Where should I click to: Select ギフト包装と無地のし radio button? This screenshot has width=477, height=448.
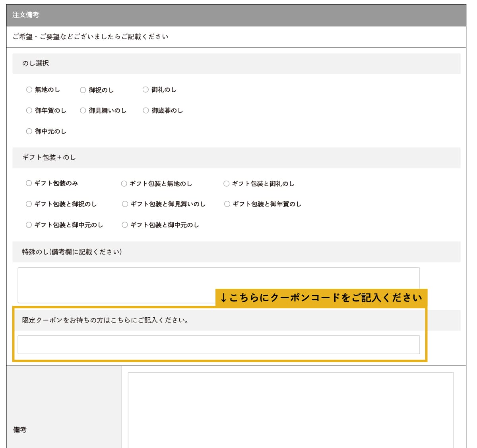tap(124, 183)
